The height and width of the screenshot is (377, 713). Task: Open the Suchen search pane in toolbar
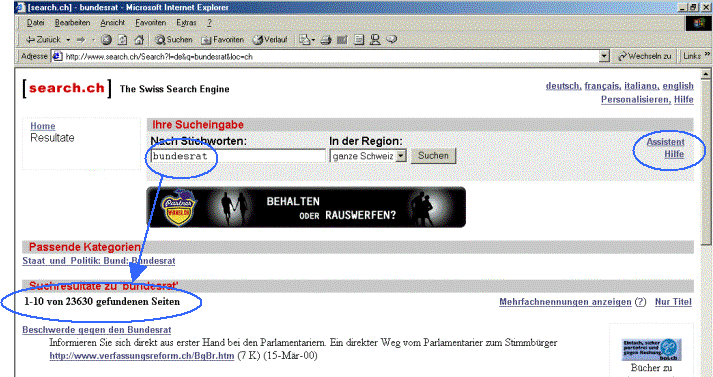(x=174, y=40)
